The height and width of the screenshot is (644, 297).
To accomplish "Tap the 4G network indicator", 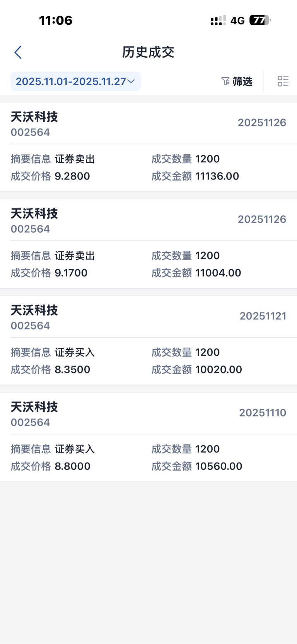I will pos(237,20).
